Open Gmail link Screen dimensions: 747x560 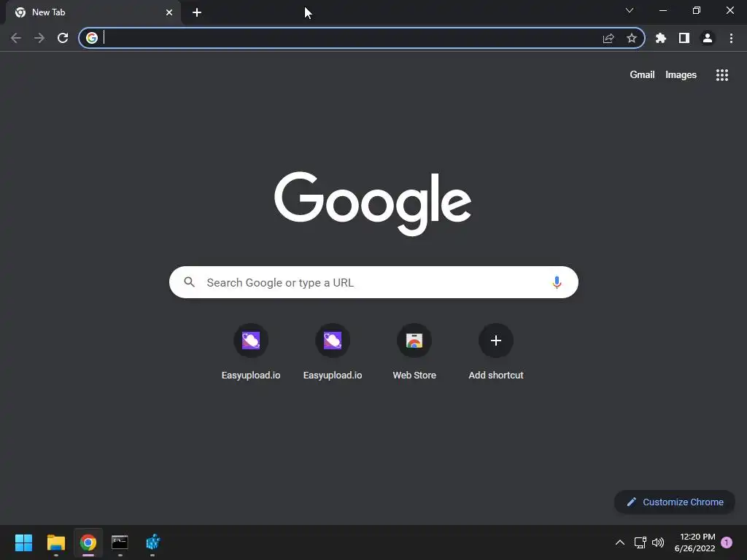pos(642,75)
